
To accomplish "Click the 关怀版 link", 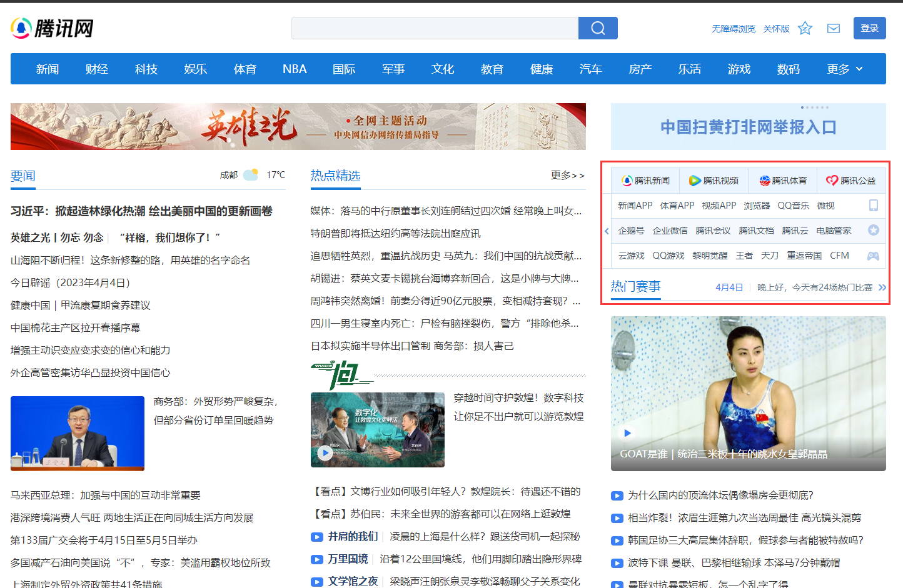I will point(776,29).
